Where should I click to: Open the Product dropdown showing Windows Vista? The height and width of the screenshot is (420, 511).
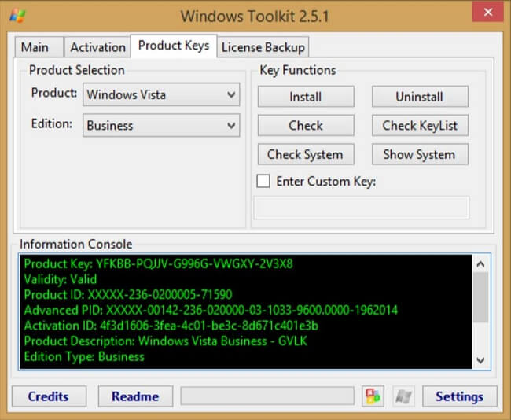pyautogui.click(x=161, y=94)
